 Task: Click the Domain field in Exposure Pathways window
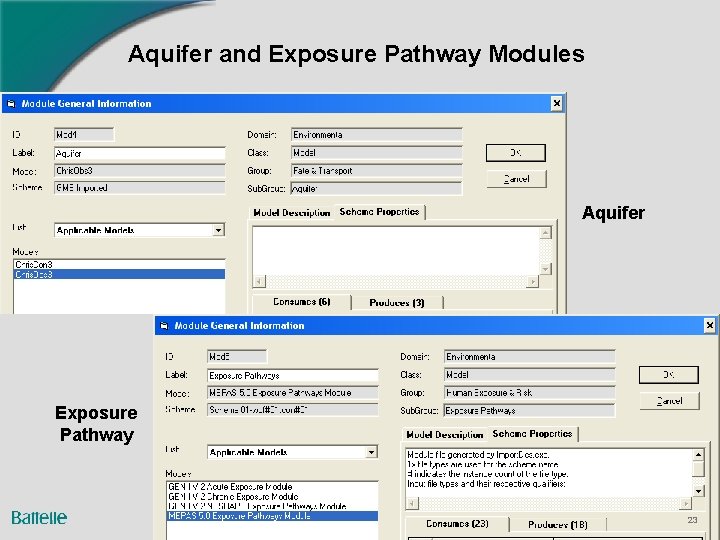[x=529, y=357]
